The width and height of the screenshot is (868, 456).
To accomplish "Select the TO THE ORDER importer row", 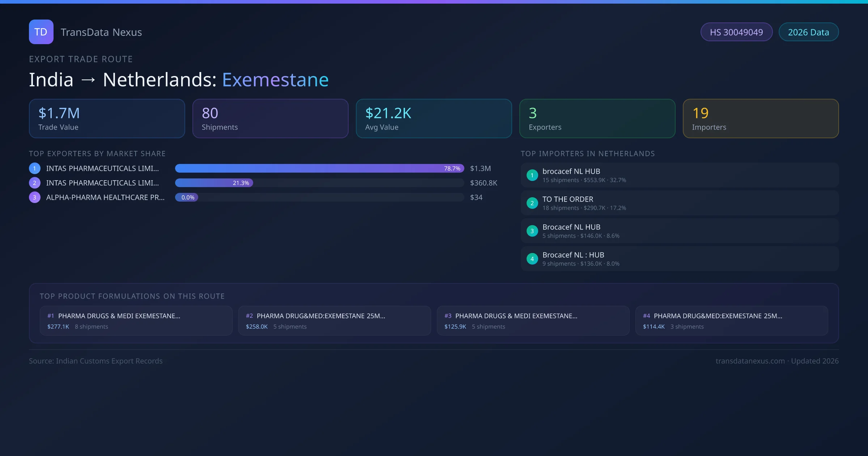I will click(x=679, y=203).
